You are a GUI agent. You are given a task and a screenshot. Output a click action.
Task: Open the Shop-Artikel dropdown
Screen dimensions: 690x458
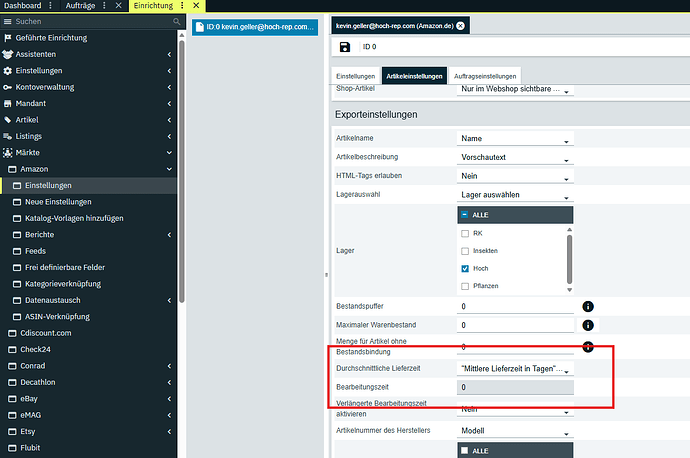515,89
